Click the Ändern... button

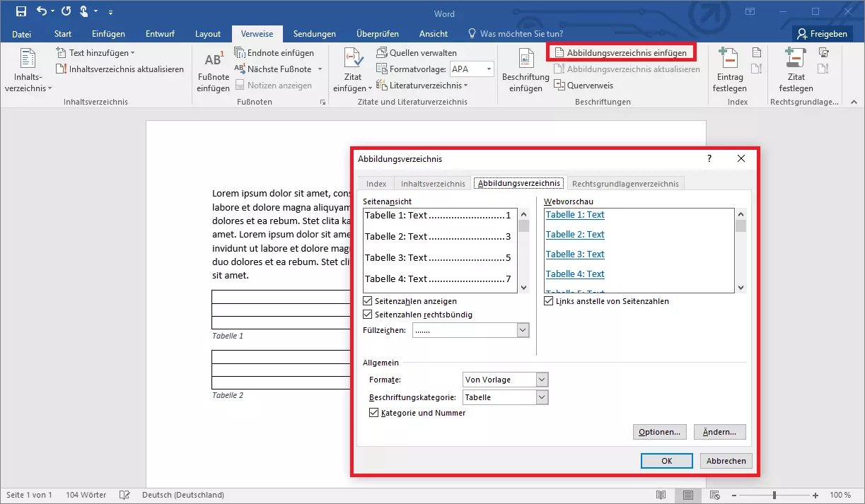719,432
